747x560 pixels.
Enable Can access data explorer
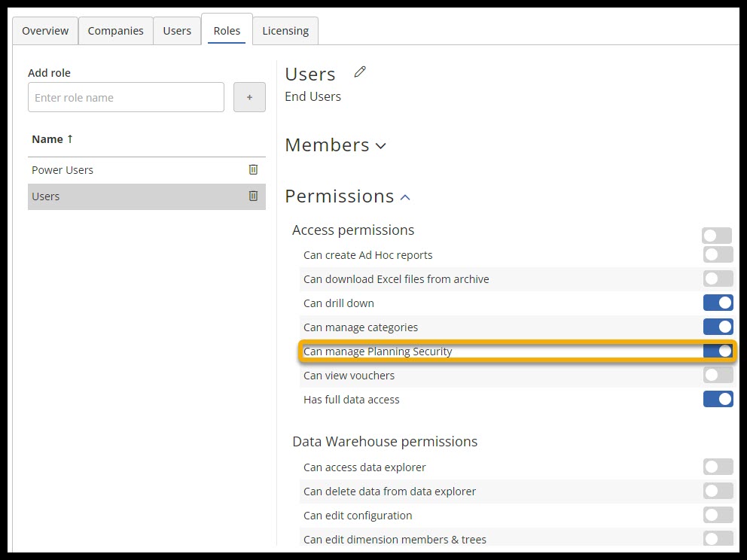click(718, 467)
